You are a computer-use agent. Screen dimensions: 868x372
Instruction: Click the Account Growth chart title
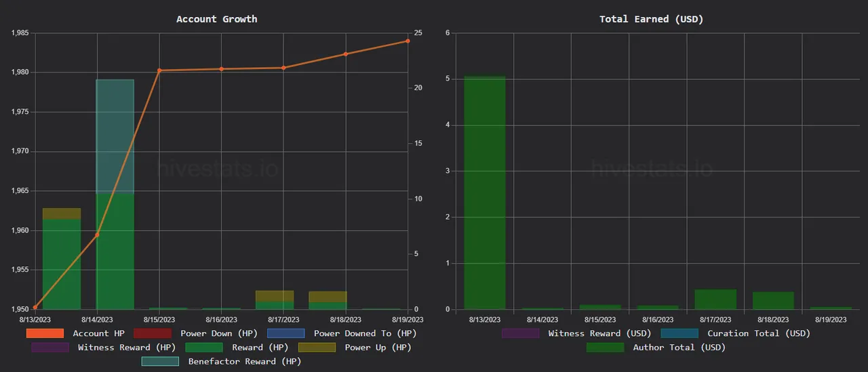(217, 19)
